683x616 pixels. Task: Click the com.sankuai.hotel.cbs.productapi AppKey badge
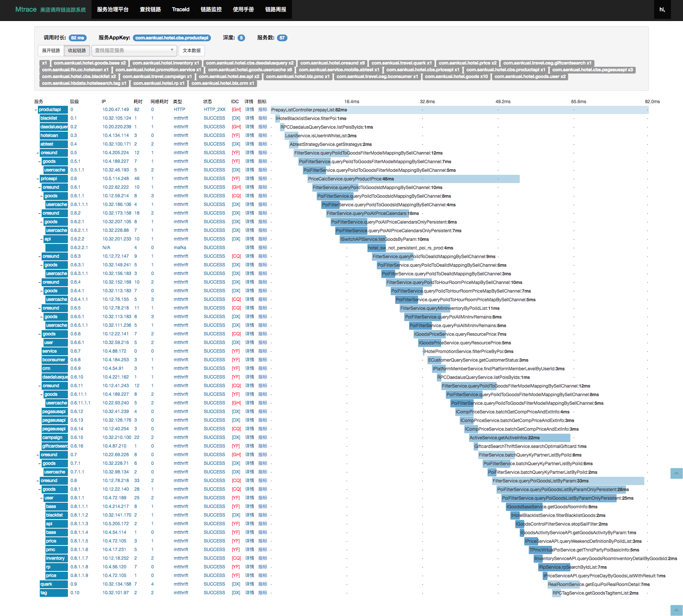click(172, 38)
